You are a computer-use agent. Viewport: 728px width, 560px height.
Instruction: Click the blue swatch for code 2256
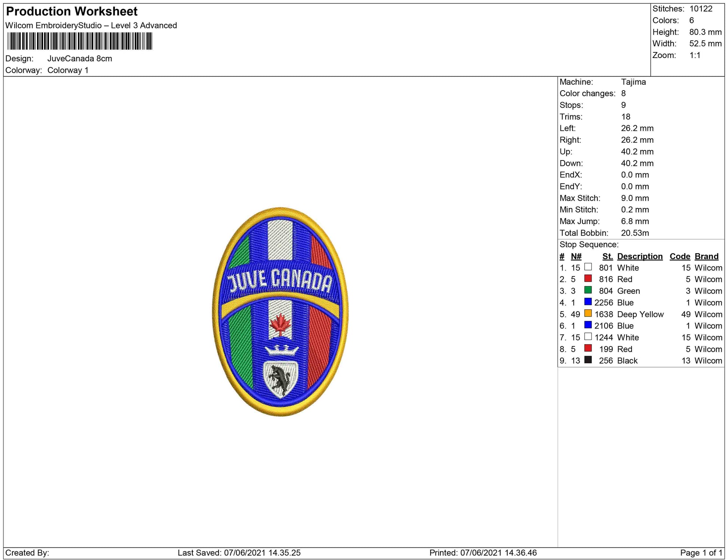[x=588, y=302]
